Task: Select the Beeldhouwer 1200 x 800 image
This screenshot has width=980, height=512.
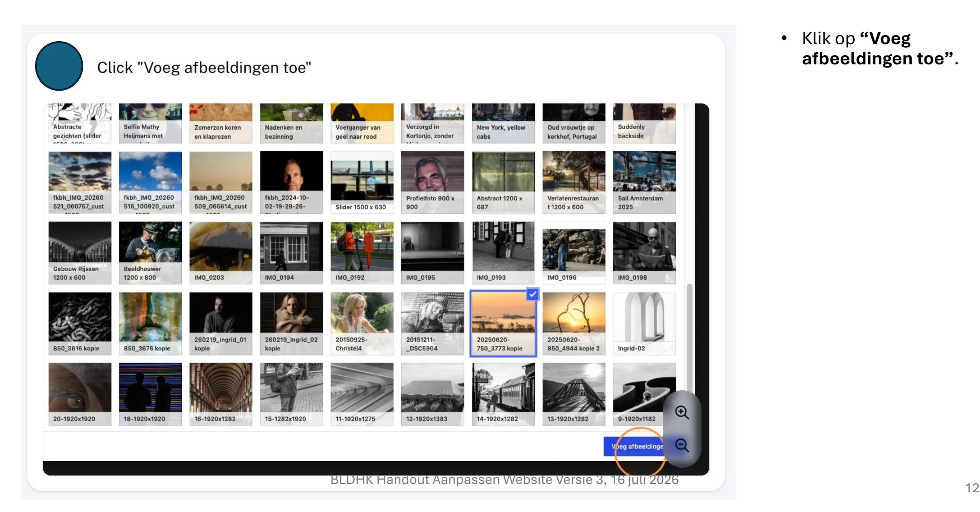Action: [150, 253]
